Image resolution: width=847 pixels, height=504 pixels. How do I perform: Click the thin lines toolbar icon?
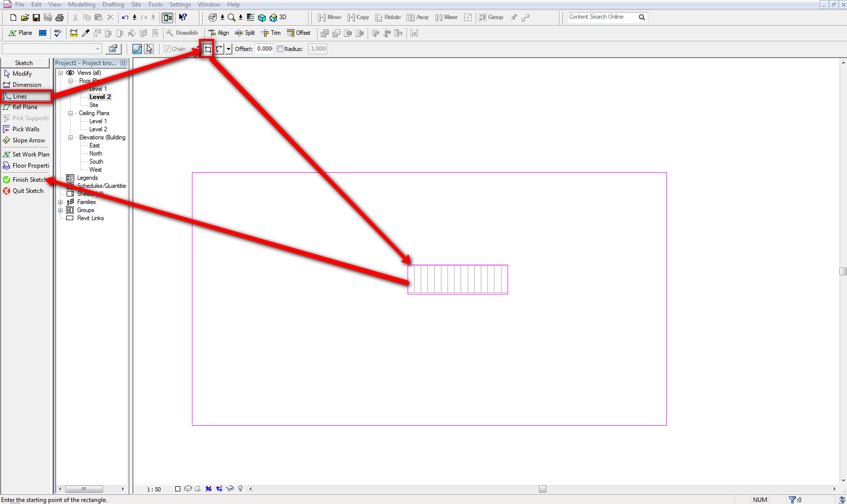(x=251, y=18)
